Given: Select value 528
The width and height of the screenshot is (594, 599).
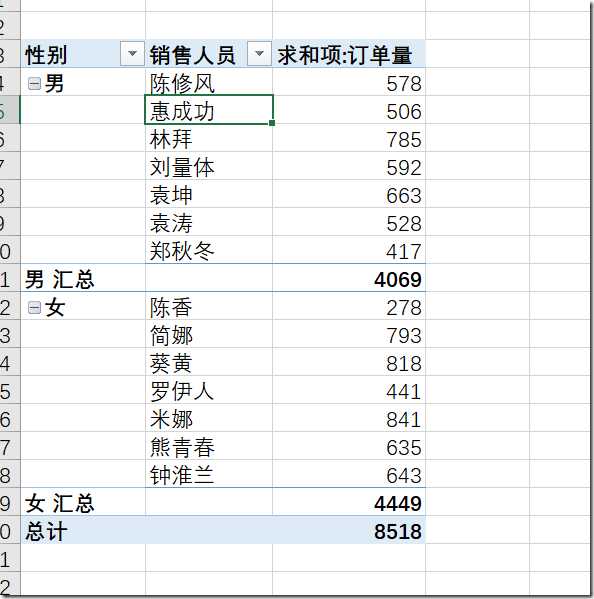Looking at the screenshot, I should pyautogui.click(x=404, y=223).
